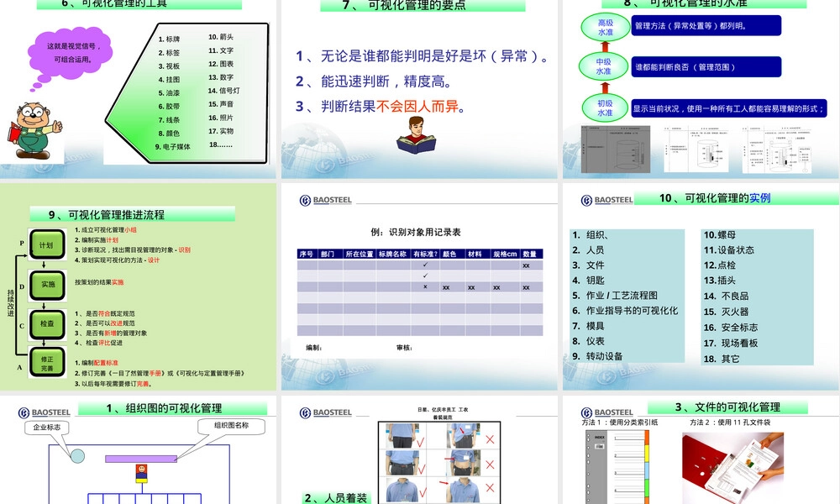Click the 组织图名称 callout bubble

(x=232, y=426)
